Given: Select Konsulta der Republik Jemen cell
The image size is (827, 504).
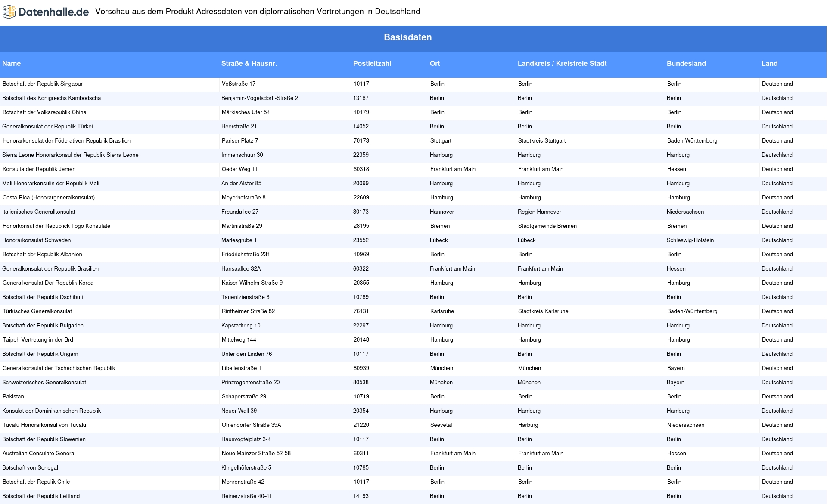Looking at the screenshot, I should (39, 169).
